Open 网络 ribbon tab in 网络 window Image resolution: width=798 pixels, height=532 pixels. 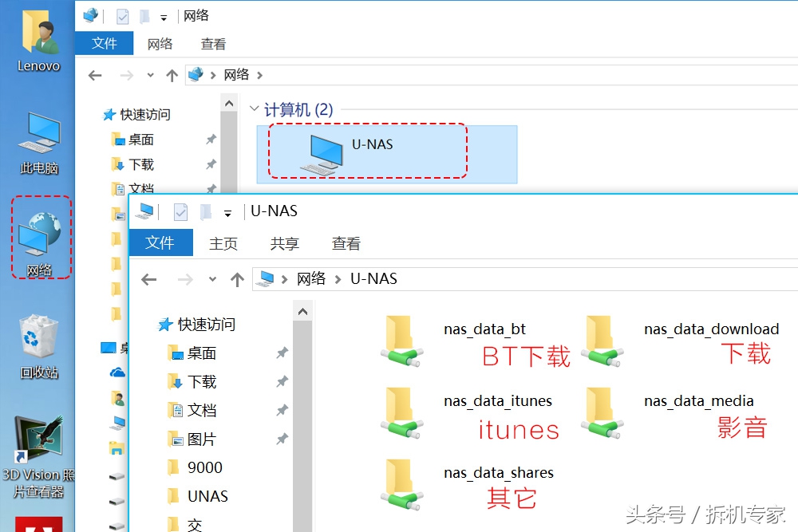(160, 44)
